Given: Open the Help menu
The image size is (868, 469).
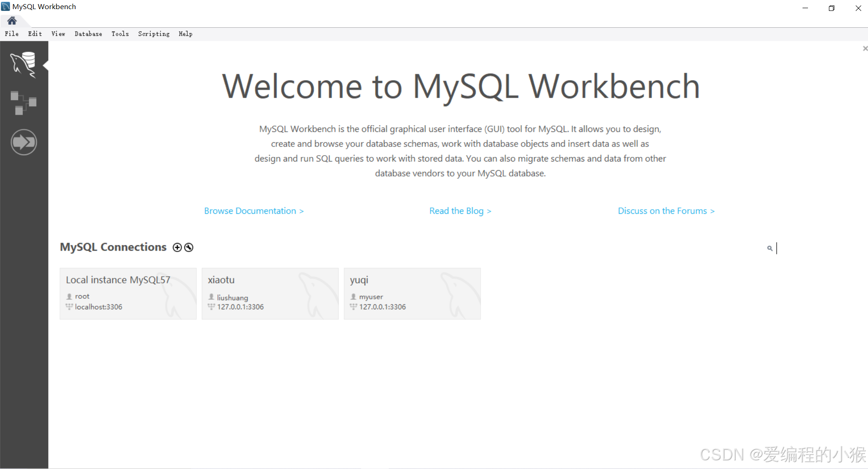Looking at the screenshot, I should [186, 34].
